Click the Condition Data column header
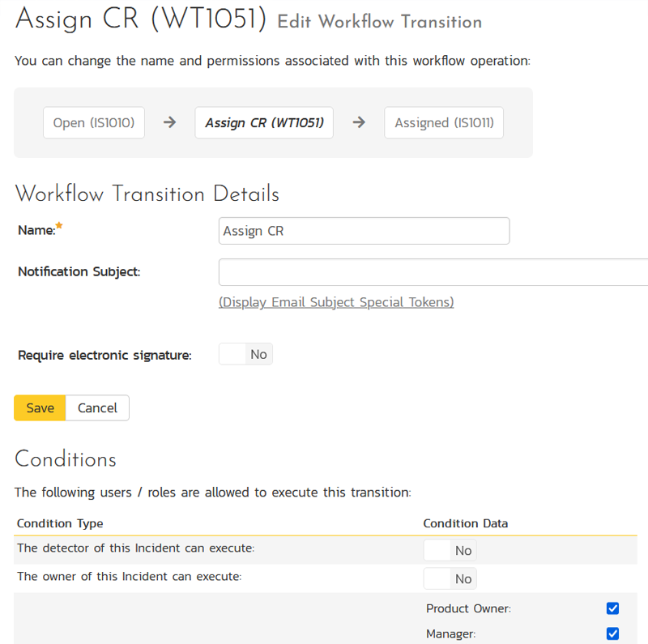The width and height of the screenshot is (648, 644). coord(465,523)
